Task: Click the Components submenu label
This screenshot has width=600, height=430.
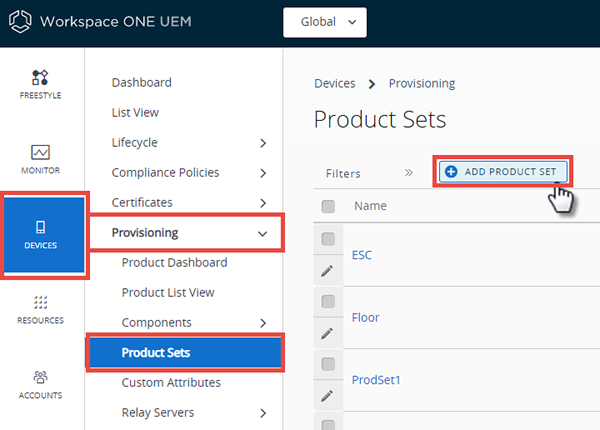Action: click(x=157, y=322)
